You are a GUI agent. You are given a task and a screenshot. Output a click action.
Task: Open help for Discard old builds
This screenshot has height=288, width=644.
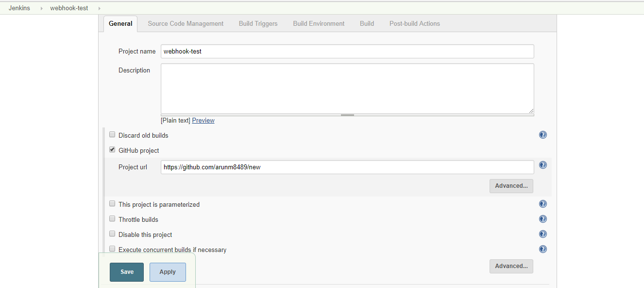coord(542,135)
